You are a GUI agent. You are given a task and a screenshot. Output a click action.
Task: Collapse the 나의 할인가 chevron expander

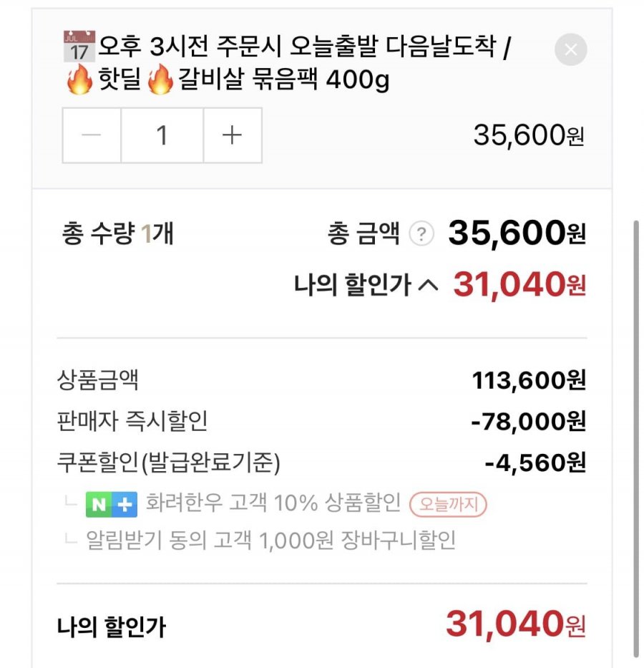pyautogui.click(x=427, y=286)
